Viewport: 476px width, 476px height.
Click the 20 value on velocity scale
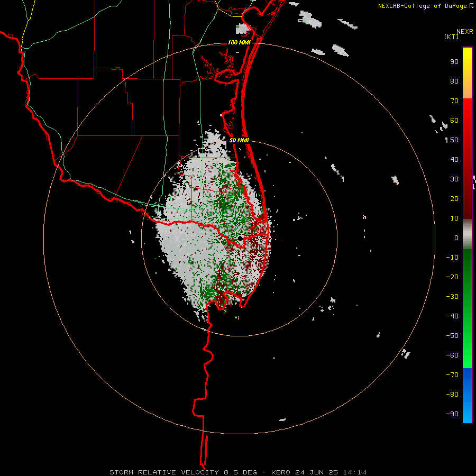(x=454, y=198)
